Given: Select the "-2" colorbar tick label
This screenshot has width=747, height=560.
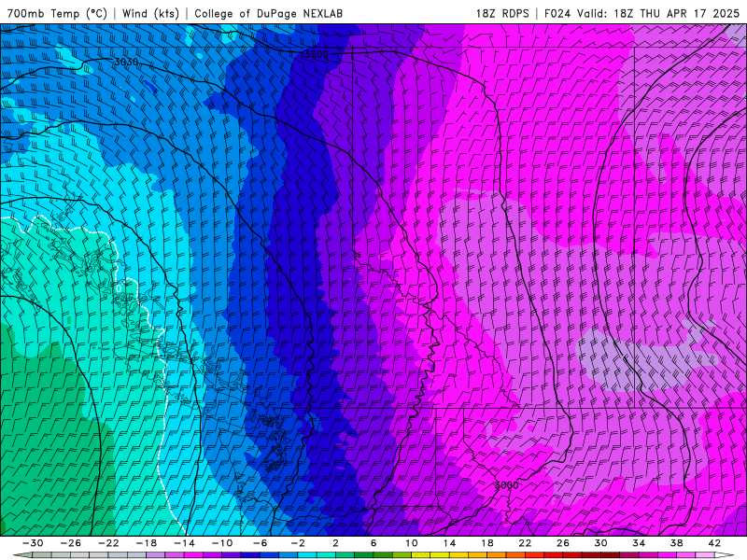Looking at the screenshot, I should 298,543.
